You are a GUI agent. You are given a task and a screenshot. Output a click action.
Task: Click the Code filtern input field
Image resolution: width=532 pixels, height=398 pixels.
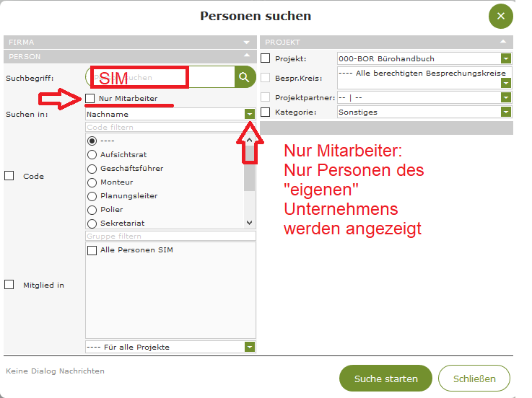[170, 127]
